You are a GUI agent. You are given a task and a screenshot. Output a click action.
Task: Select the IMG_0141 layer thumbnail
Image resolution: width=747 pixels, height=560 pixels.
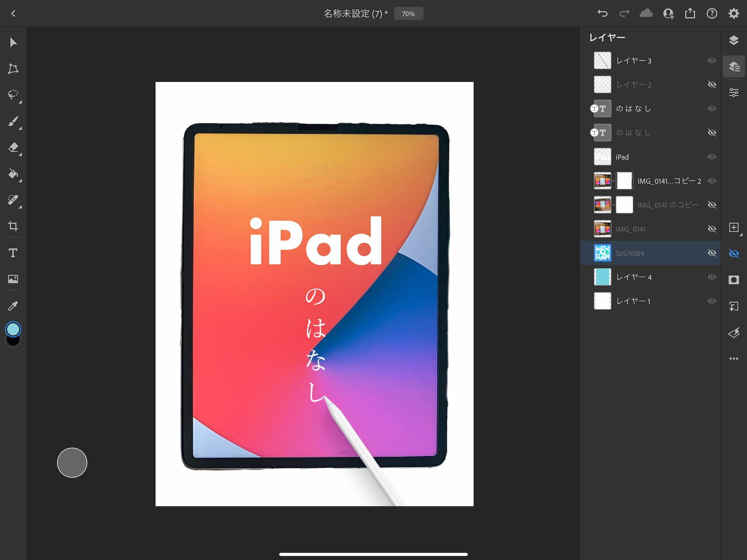click(x=602, y=229)
